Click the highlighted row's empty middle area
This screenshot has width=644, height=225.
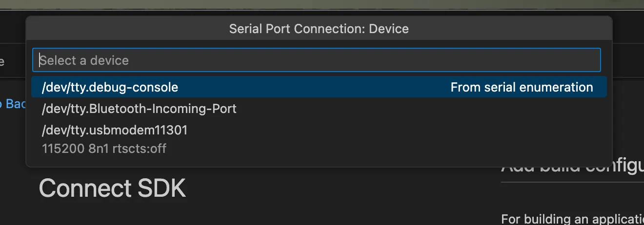tap(312, 87)
